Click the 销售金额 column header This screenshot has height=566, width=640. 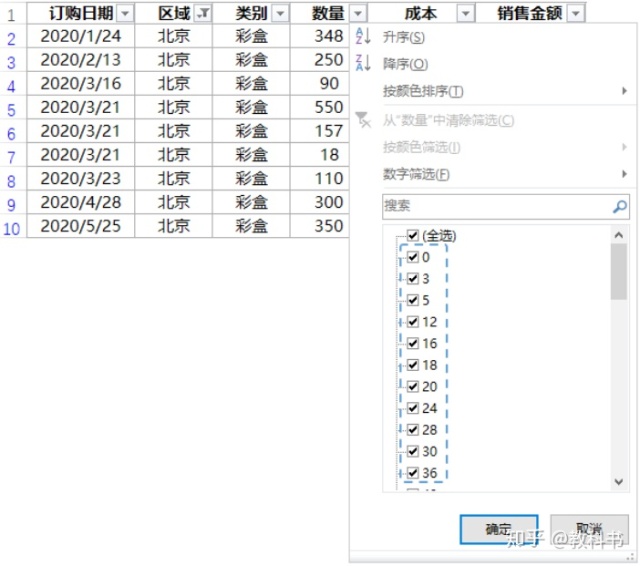pyautogui.click(x=531, y=13)
